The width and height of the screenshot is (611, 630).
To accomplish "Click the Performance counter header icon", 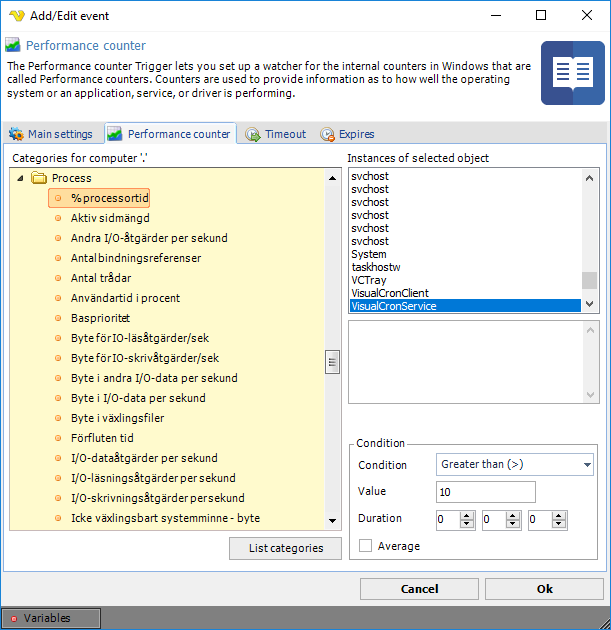I will pyautogui.click(x=13, y=45).
